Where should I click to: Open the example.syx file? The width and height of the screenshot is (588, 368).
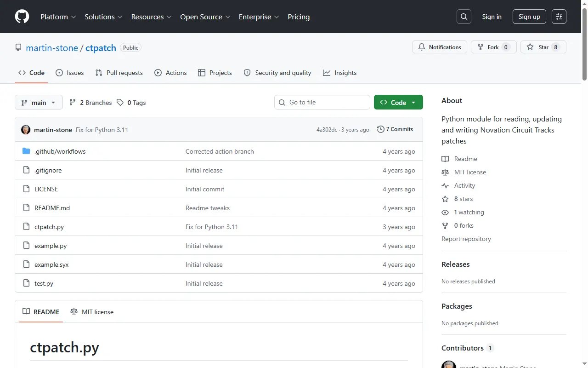(51, 264)
